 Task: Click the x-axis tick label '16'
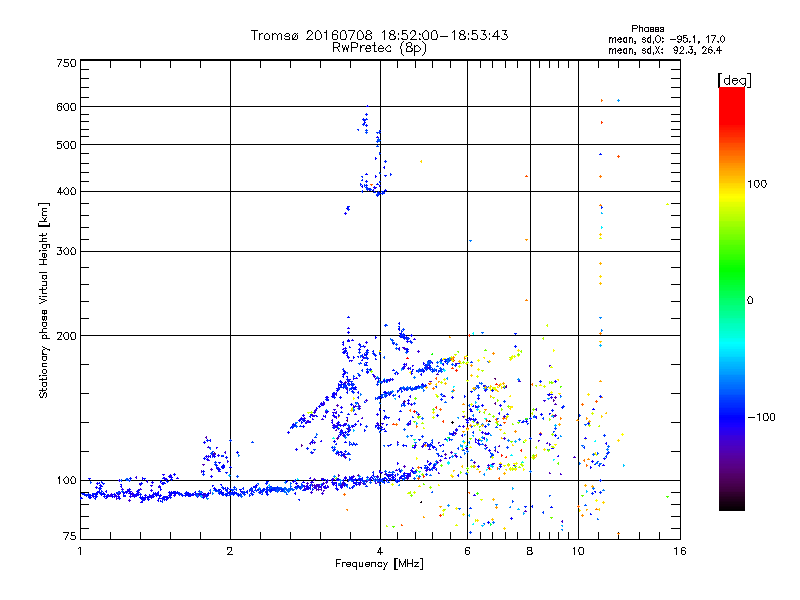coord(680,551)
